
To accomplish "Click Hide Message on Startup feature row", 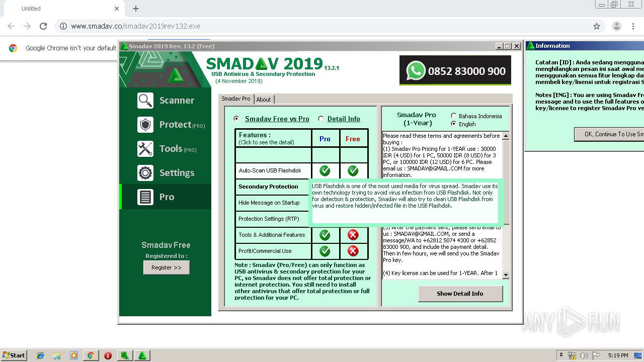I will [273, 203].
